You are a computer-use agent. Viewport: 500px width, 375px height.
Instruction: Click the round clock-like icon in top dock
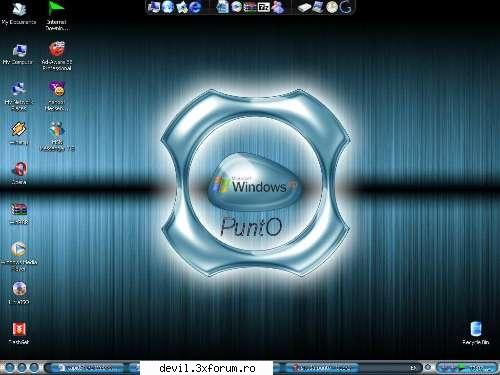pos(332,7)
